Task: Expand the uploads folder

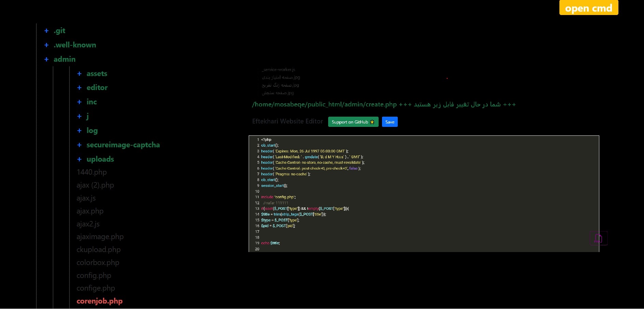Action: pyautogui.click(x=79, y=159)
